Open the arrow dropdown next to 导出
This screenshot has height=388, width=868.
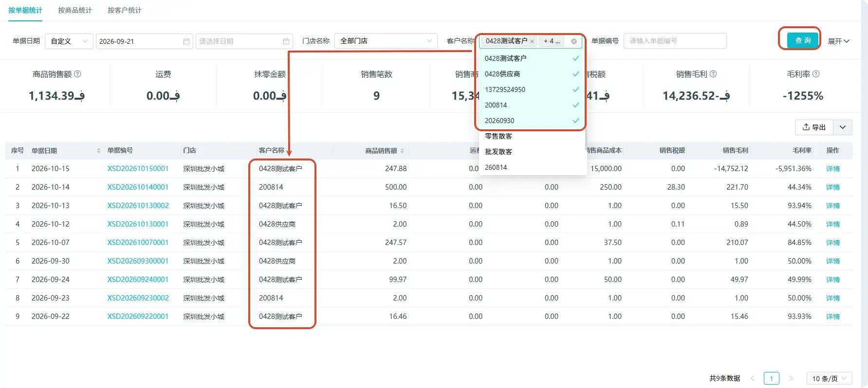[x=843, y=127]
